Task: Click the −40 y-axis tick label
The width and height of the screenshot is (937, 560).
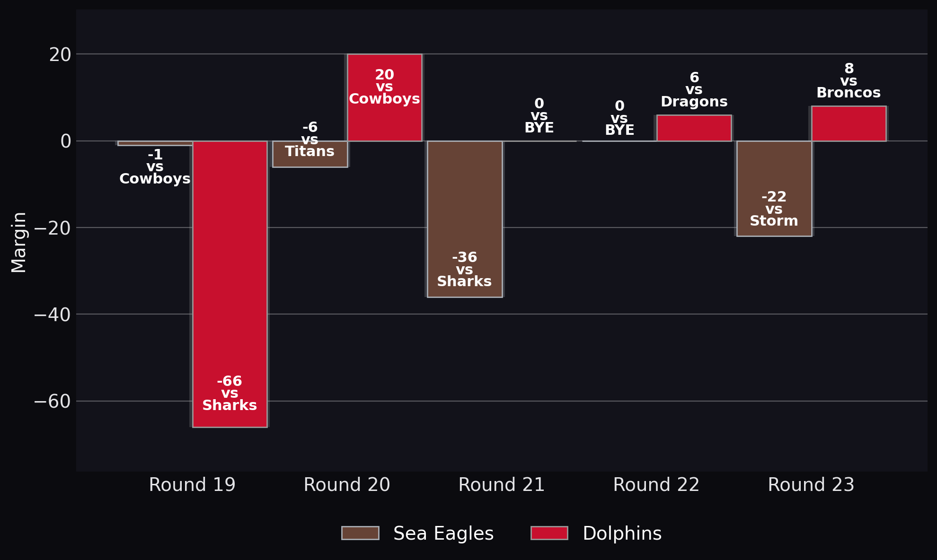Action: point(52,315)
